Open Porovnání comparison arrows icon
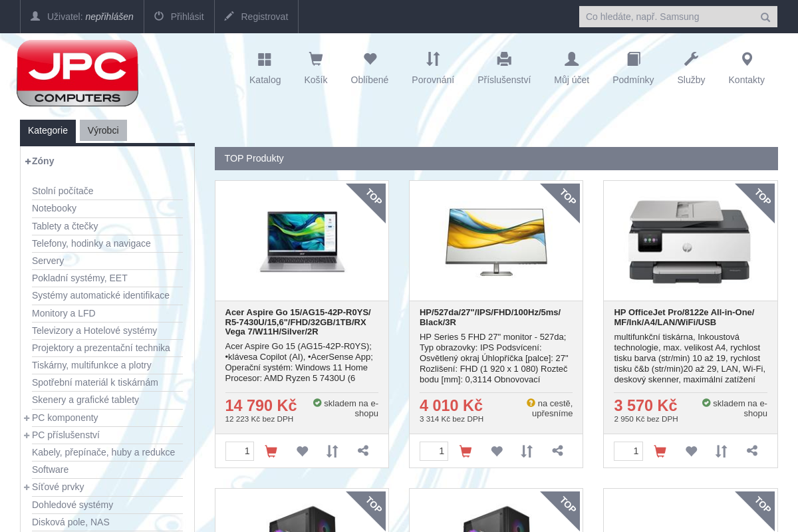 coord(433,59)
